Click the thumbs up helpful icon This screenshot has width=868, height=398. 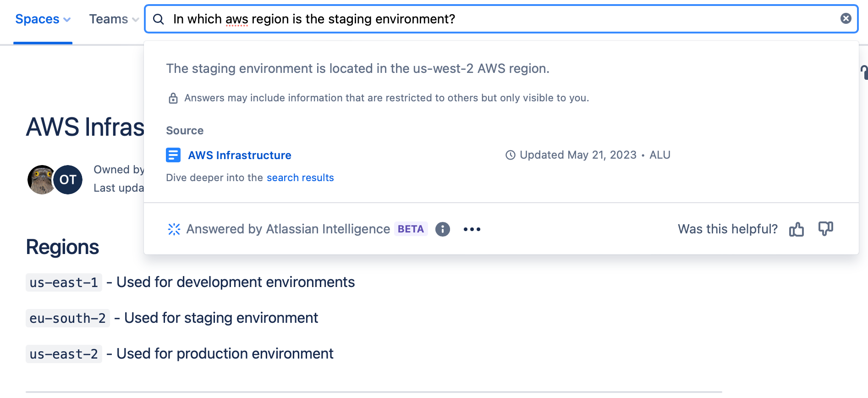click(797, 229)
